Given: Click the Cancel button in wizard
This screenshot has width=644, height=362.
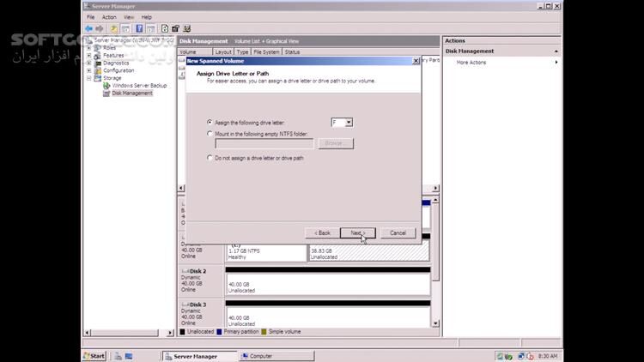Looking at the screenshot, I should click(398, 232).
